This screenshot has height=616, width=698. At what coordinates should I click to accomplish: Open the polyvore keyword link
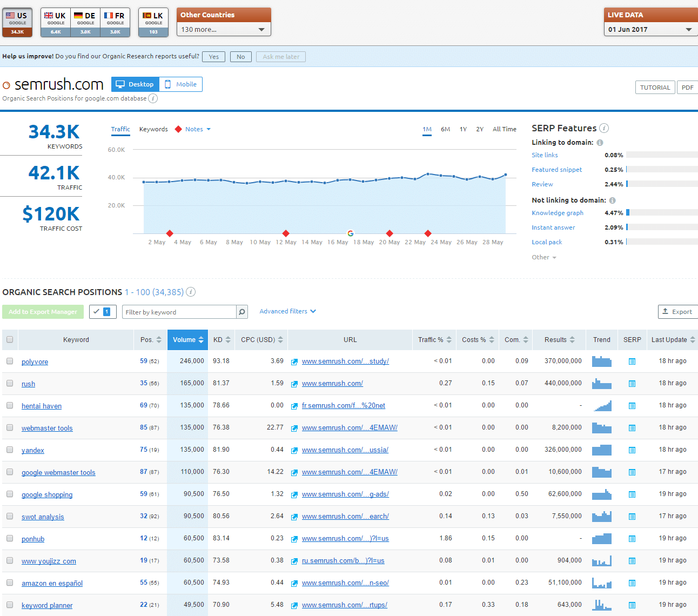(35, 362)
